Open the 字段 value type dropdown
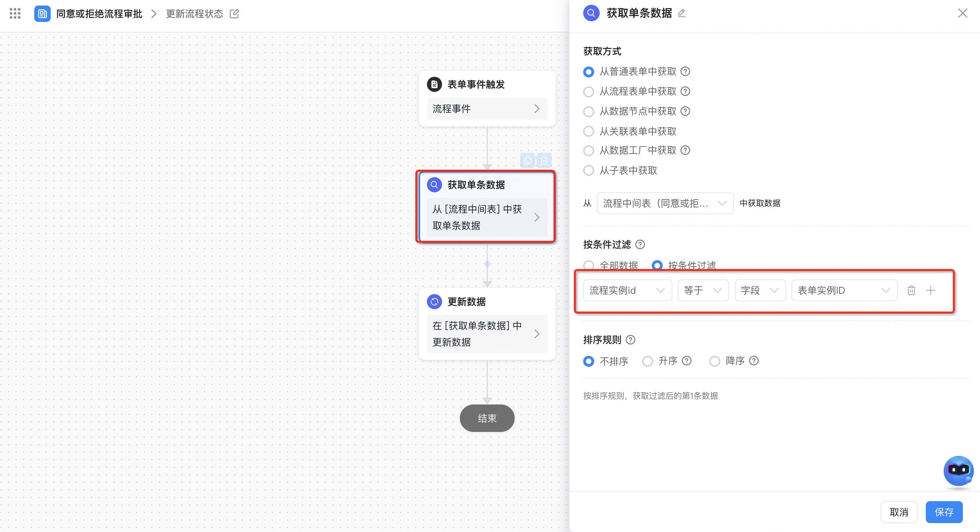This screenshot has height=532, width=980. click(760, 290)
